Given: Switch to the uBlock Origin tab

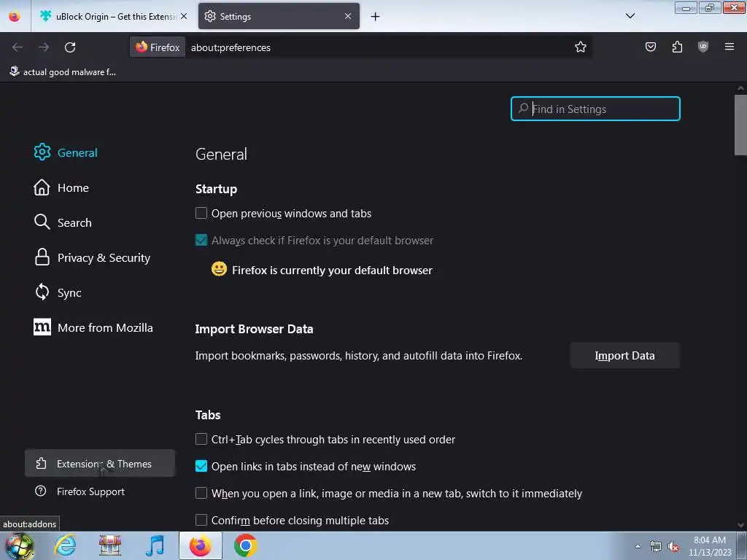Looking at the screenshot, I should pyautogui.click(x=113, y=16).
